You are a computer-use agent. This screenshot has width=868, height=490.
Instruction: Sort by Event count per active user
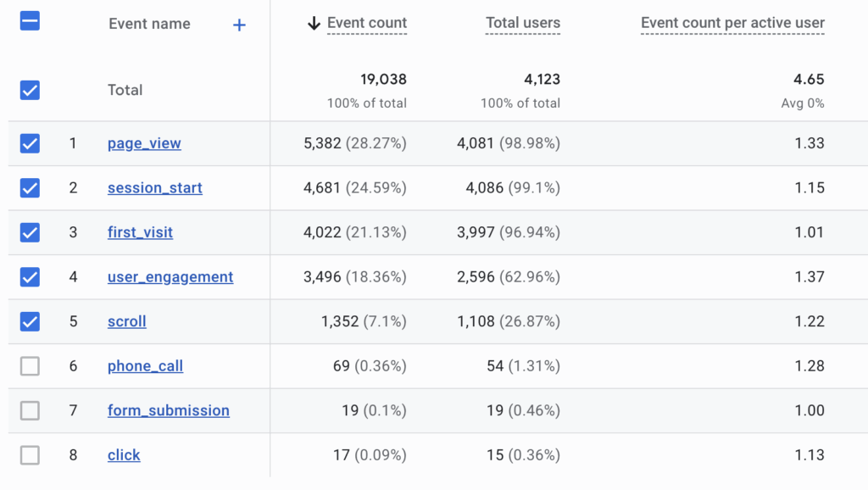732,24
